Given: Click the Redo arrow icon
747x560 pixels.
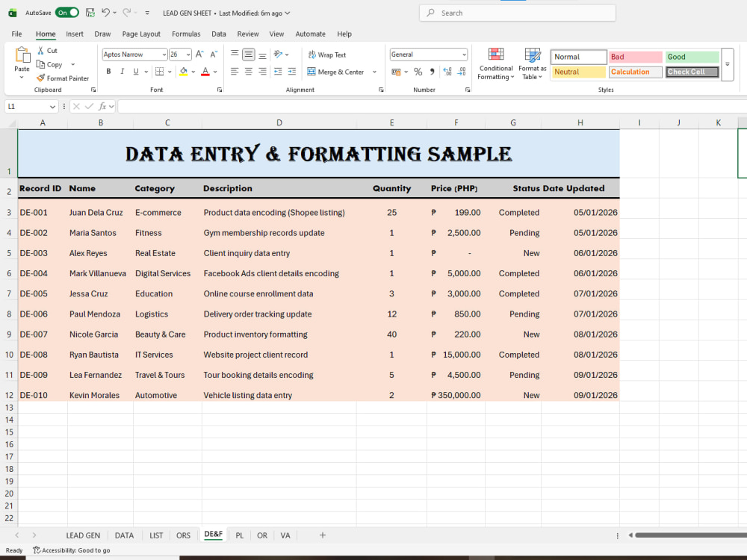Looking at the screenshot, I should 127,13.
